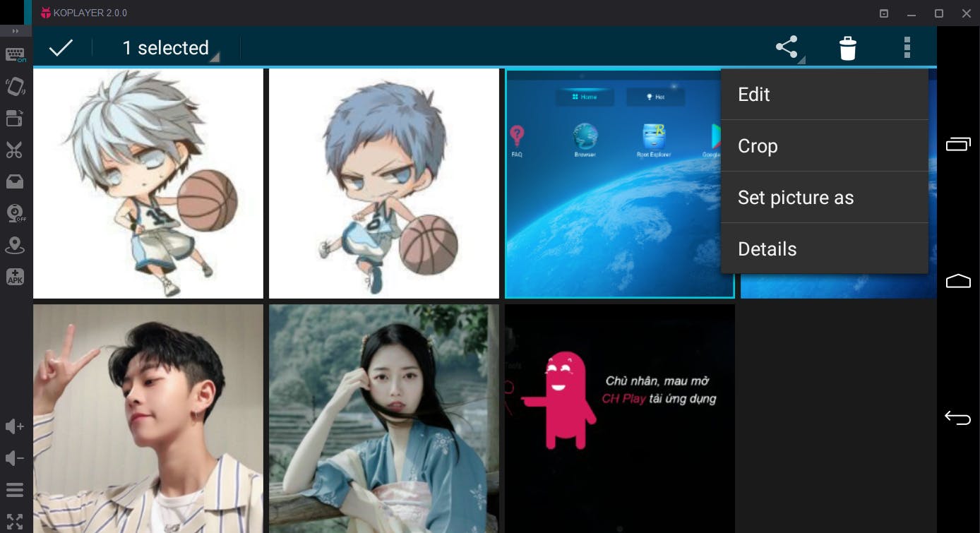
Task: Install an APK using the APK icon
Action: point(15,277)
